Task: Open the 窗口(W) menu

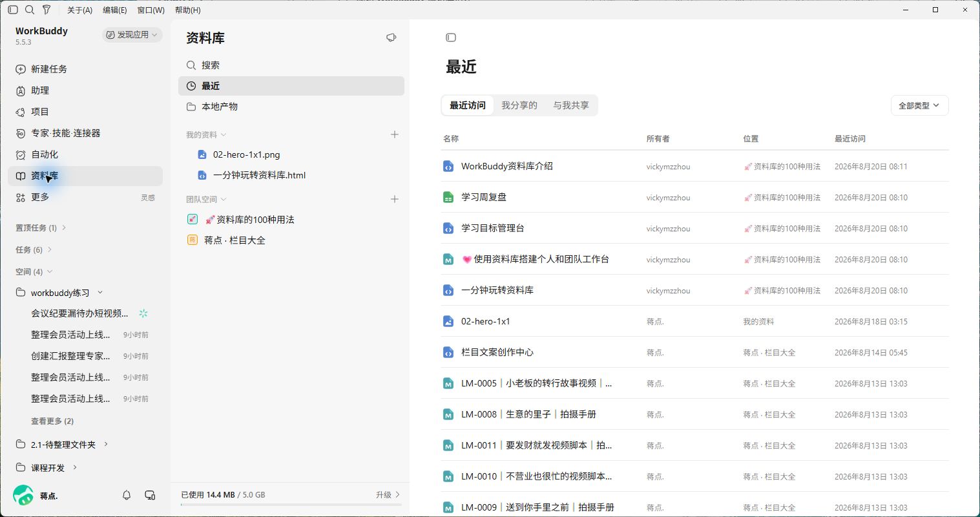Action: pyautogui.click(x=151, y=10)
